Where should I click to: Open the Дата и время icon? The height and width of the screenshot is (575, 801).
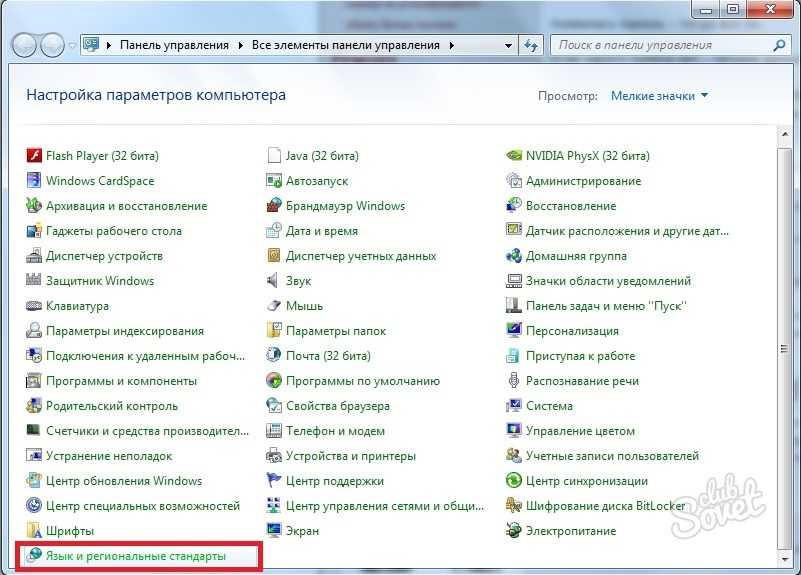pos(274,230)
